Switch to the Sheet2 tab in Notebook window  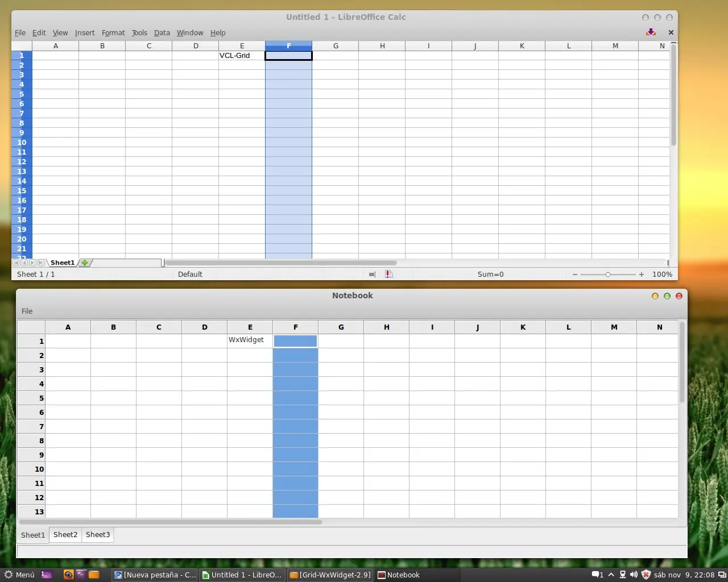tap(65, 535)
